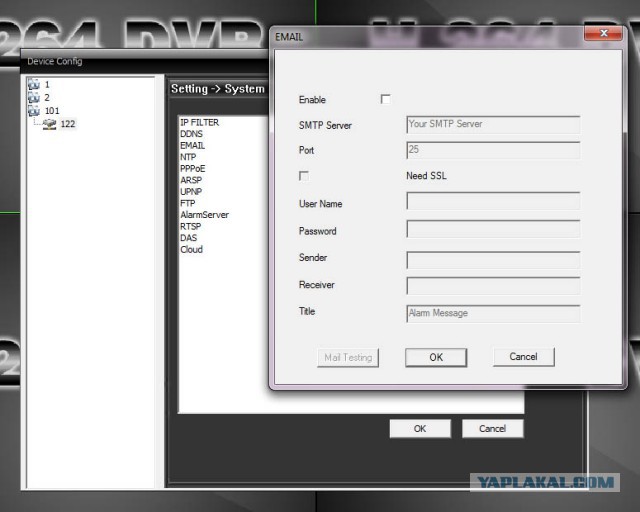640x512 pixels.
Task: Click the device group icon next to 101
Action: click(34, 111)
